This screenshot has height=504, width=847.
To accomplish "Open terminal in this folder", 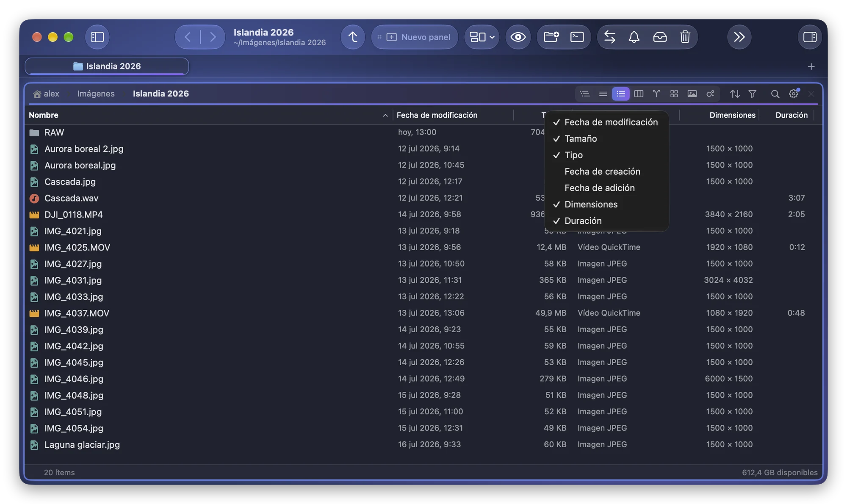I will tap(577, 37).
